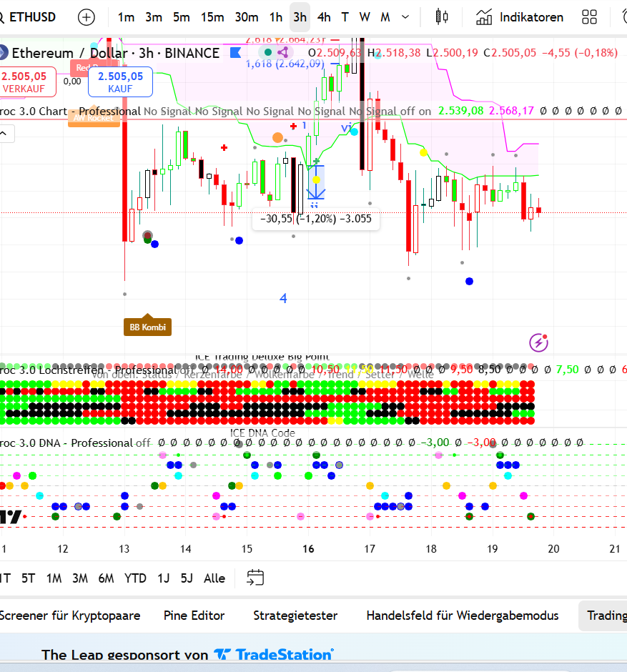627x672 pixels.
Task: Set the date range to YTD
Action: tap(135, 578)
